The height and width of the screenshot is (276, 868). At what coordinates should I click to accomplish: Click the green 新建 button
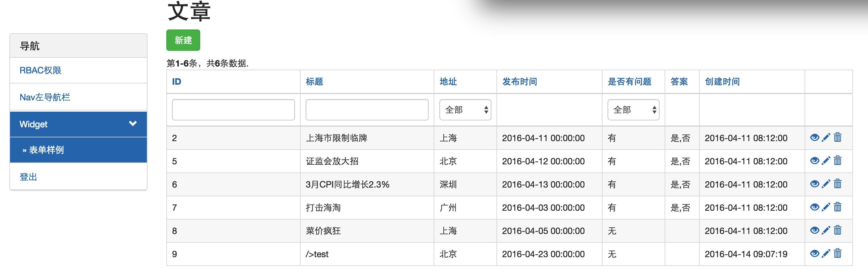coord(183,40)
